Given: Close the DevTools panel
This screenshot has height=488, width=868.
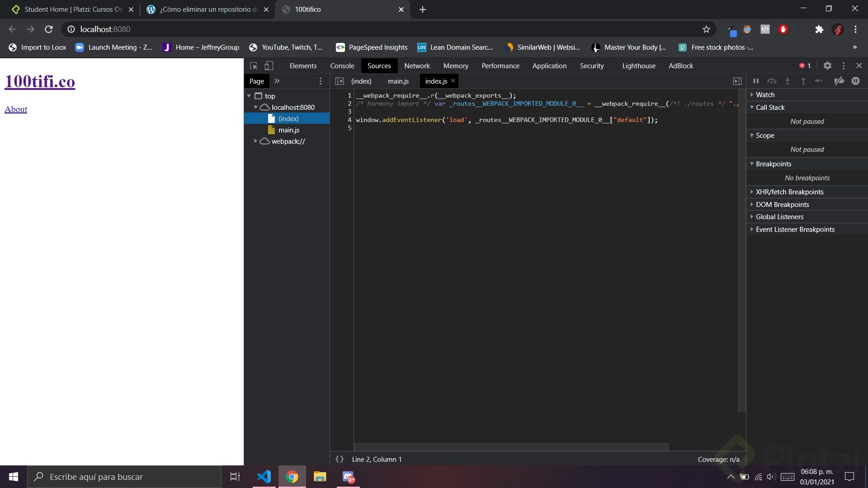Looking at the screenshot, I should click(x=859, y=66).
